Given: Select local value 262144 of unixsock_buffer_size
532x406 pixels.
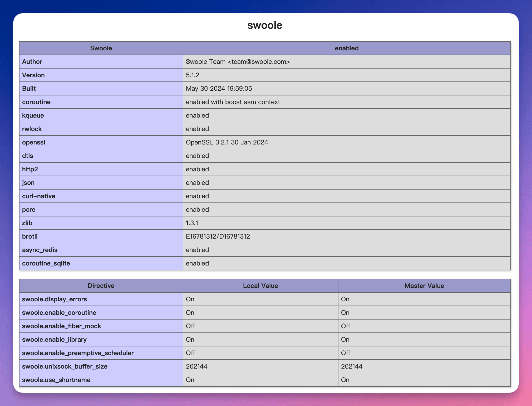Looking at the screenshot, I should pos(196,366).
